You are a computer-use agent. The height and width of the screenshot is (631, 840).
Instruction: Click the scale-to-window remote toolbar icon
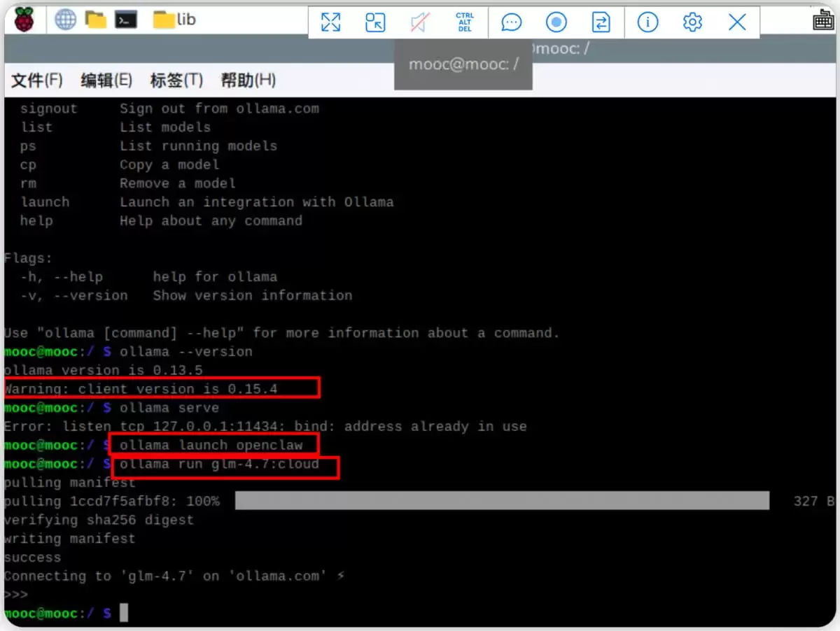click(x=375, y=22)
